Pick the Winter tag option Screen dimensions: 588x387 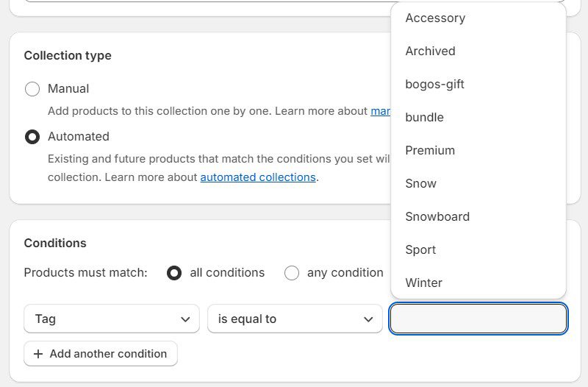point(424,283)
